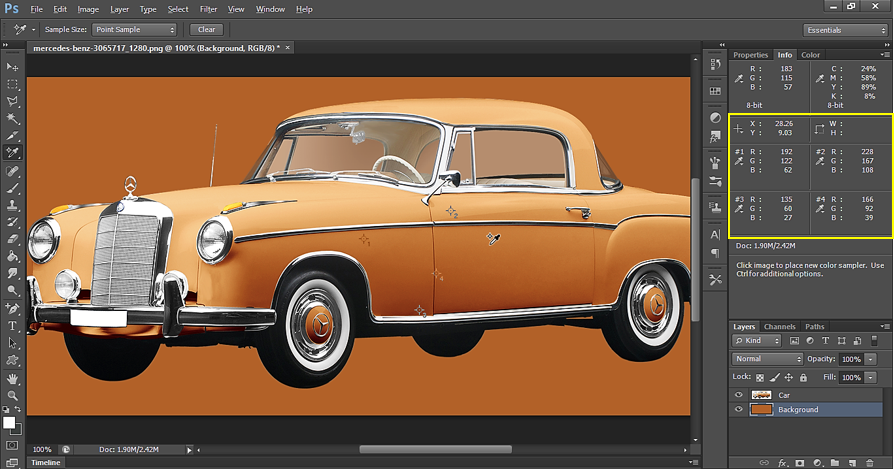Delete layer with trash icon

(869, 463)
